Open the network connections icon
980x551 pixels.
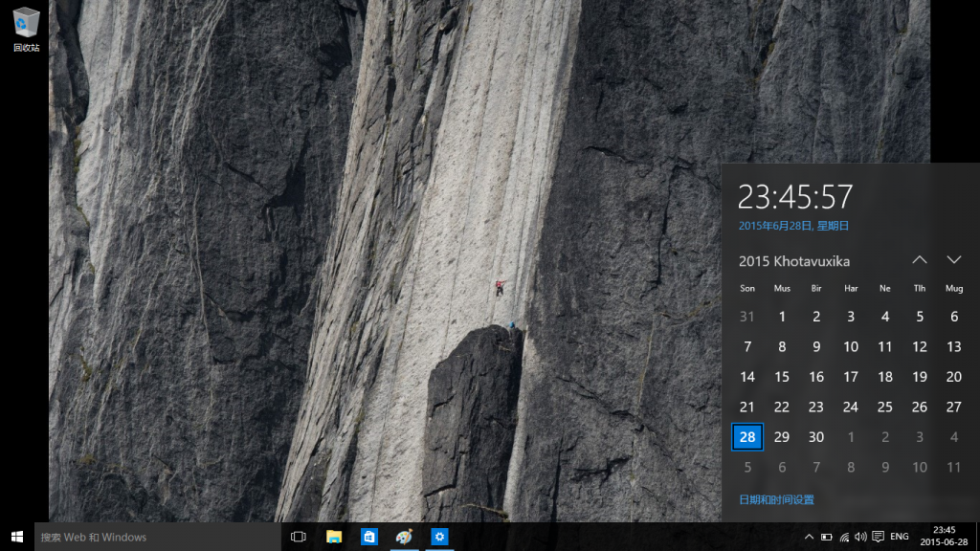click(844, 537)
